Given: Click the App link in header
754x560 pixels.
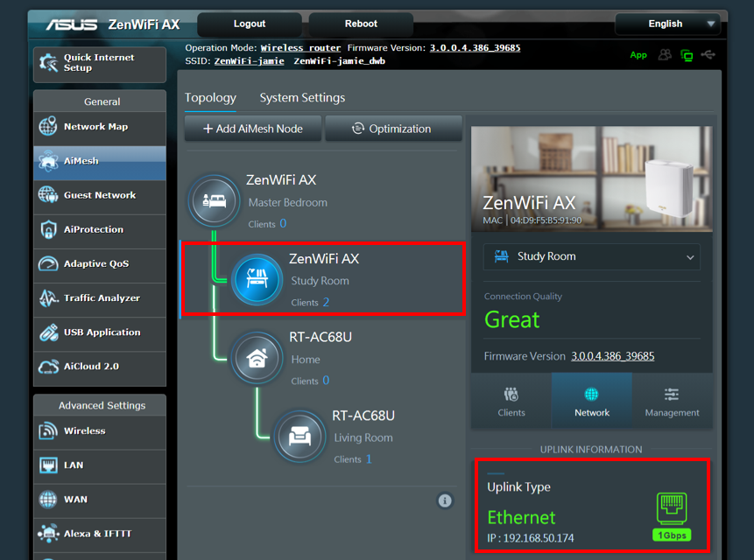Looking at the screenshot, I should coord(638,55).
